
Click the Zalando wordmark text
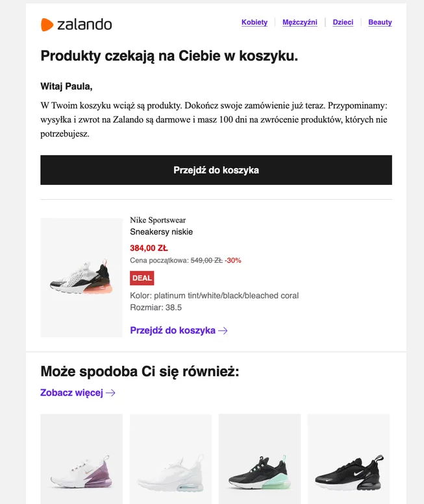click(x=84, y=25)
